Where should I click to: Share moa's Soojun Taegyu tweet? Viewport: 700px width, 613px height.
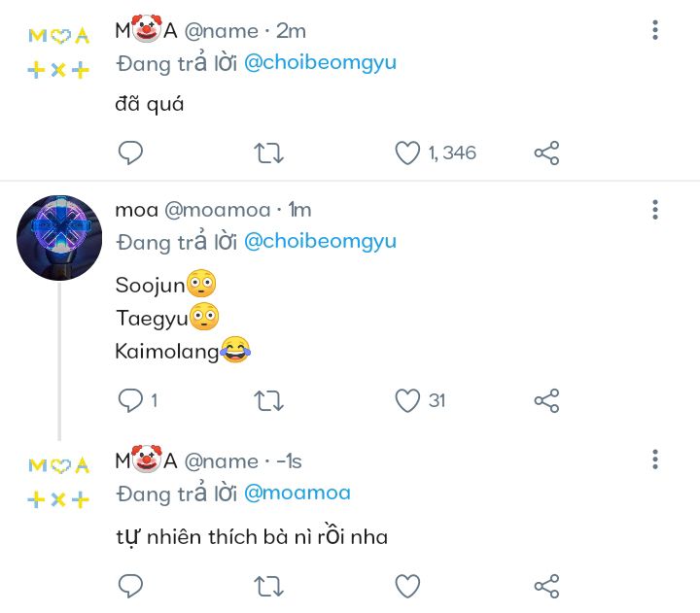546,400
